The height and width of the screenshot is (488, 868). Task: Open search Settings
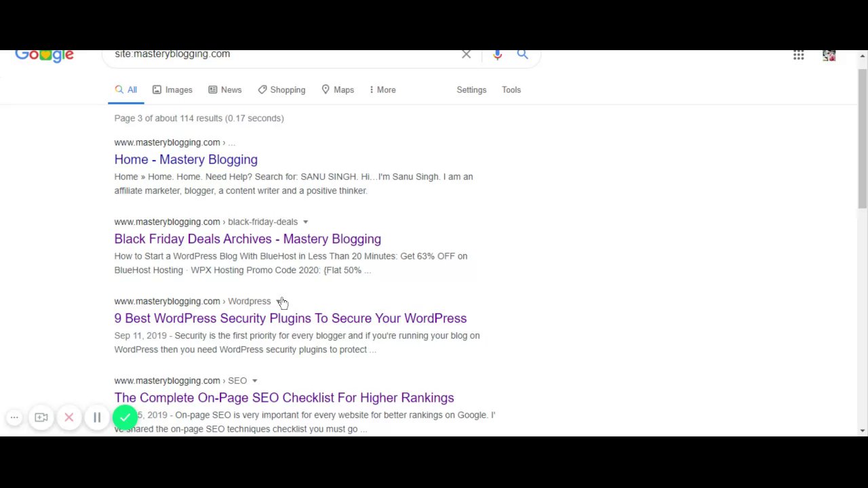point(471,89)
